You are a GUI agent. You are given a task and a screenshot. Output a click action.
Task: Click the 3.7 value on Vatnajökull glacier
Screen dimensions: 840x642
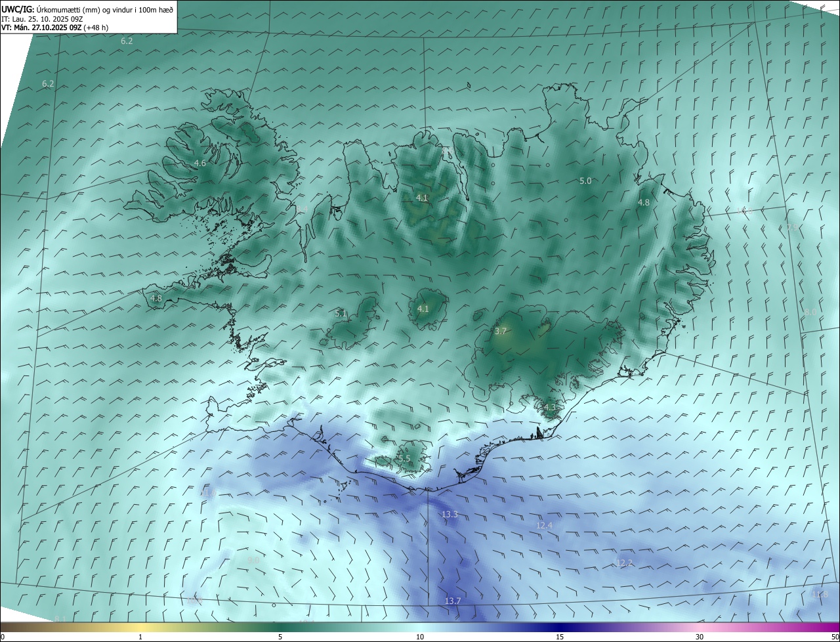tap(501, 332)
